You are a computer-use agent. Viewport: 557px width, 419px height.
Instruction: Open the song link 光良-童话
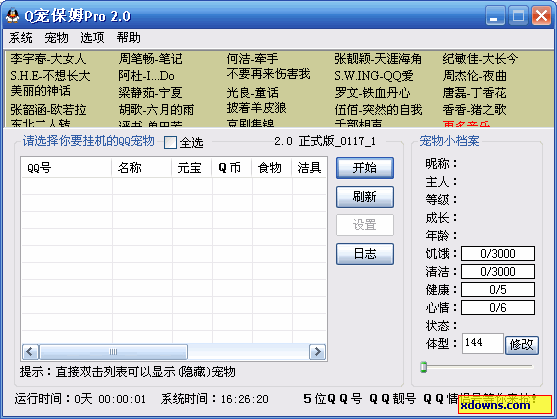click(x=253, y=93)
